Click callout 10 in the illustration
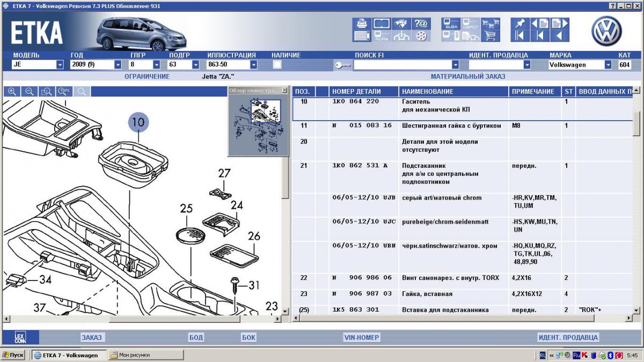The width and height of the screenshot is (644, 362). click(x=138, y=122)
